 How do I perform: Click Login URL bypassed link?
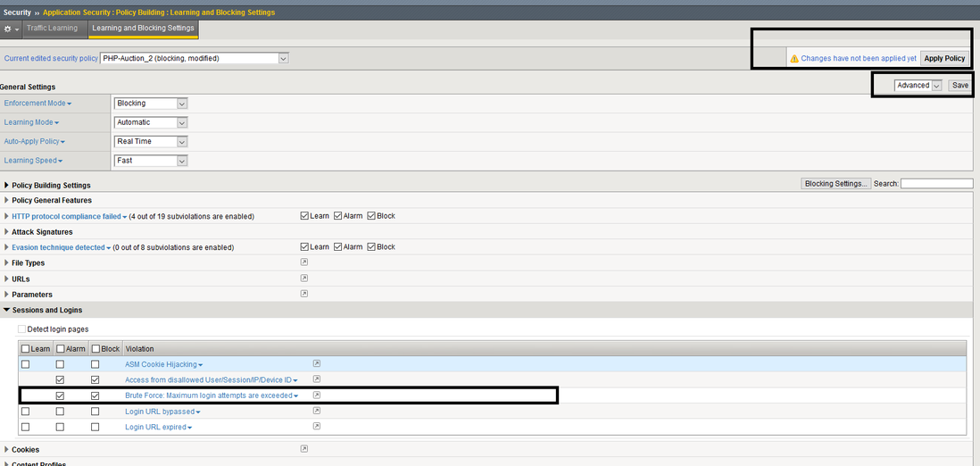pyautogui.click(x=160, y=412)
